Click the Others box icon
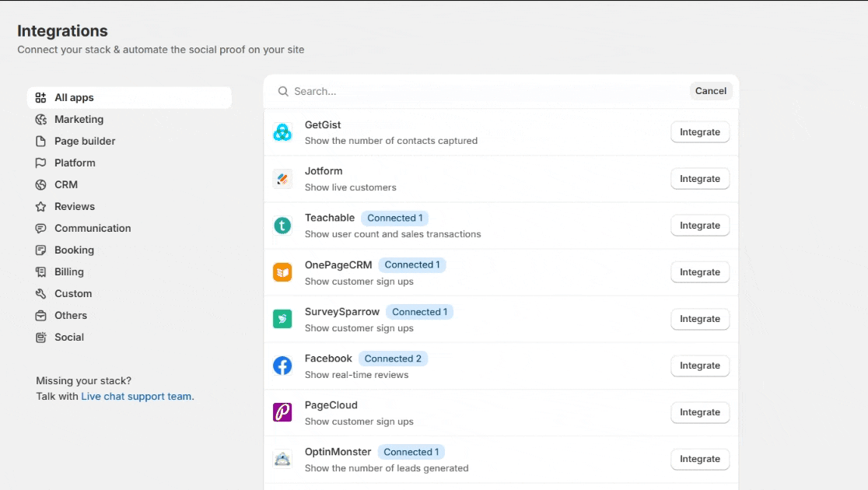This screenshot has width=868, height=490. [40, 316]
